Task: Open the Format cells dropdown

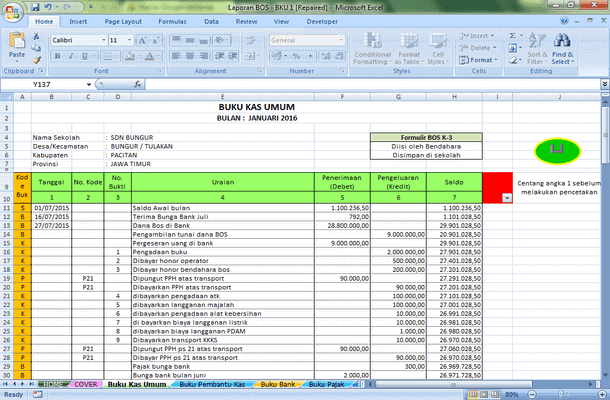Action: 478,60
